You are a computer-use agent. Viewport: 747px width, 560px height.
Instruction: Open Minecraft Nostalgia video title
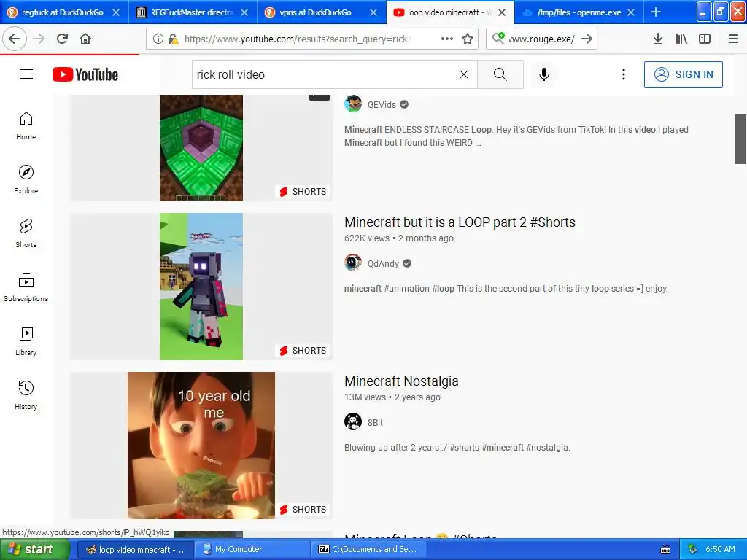coord(401,381)
